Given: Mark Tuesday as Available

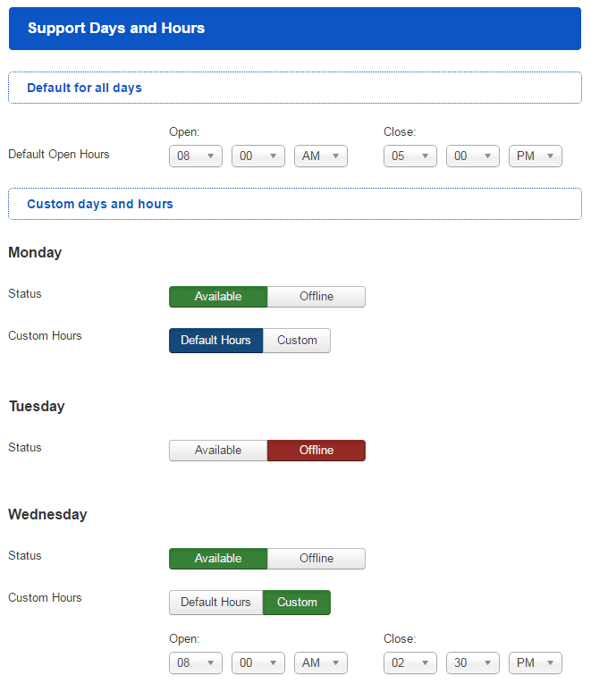Looking at the screenshot, I should click(218, 451).
